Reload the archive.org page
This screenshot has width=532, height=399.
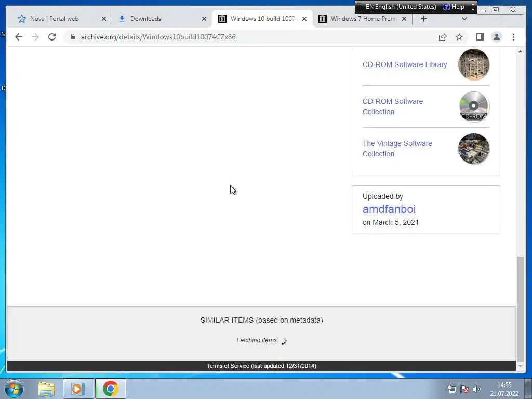click(x=52, y=37)
